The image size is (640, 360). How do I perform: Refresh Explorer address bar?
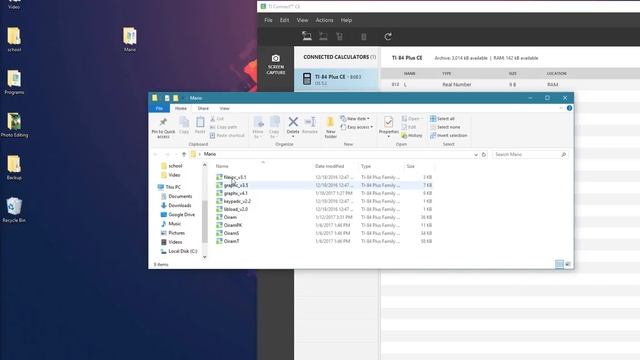(484, 154)
